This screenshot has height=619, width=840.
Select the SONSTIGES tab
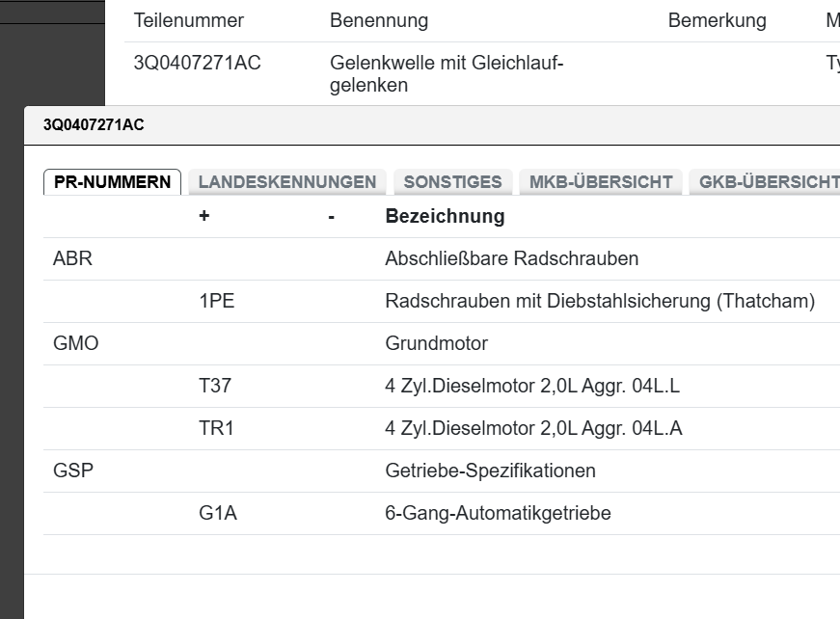click(452, 182)
